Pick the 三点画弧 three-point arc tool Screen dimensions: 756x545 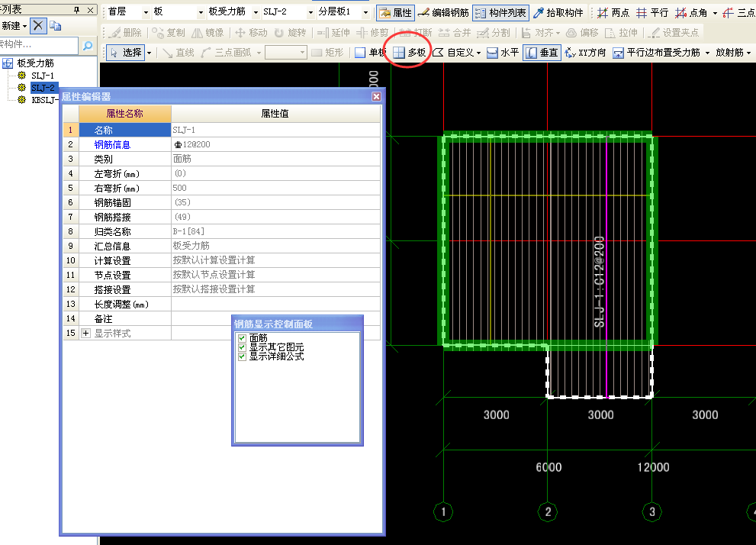[227, 52]
